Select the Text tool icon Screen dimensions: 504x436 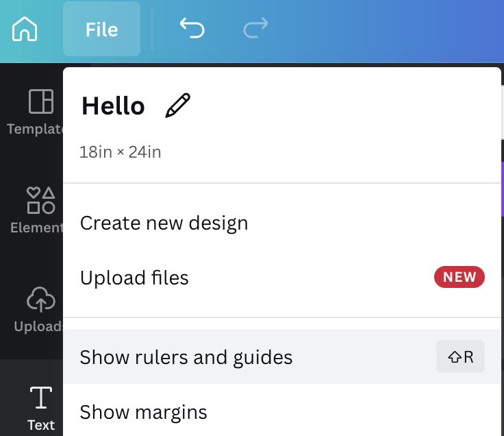pyautogui.click(x=41, y=398)
